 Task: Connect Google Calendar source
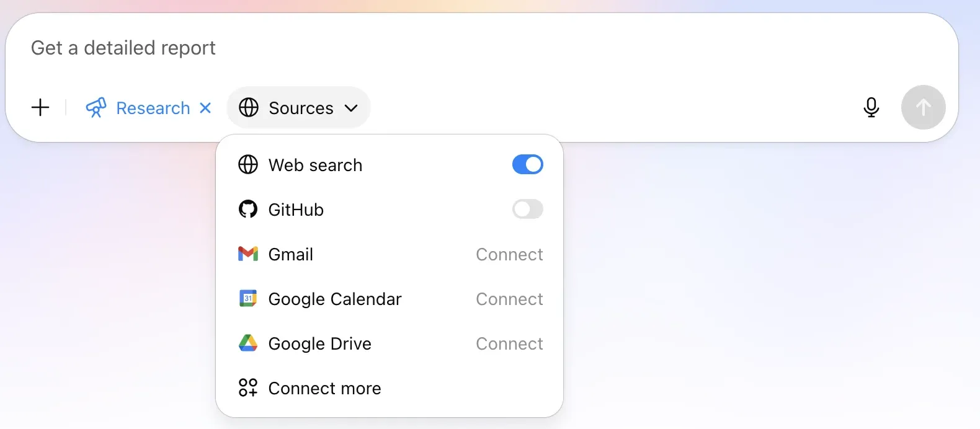point(509,299)
